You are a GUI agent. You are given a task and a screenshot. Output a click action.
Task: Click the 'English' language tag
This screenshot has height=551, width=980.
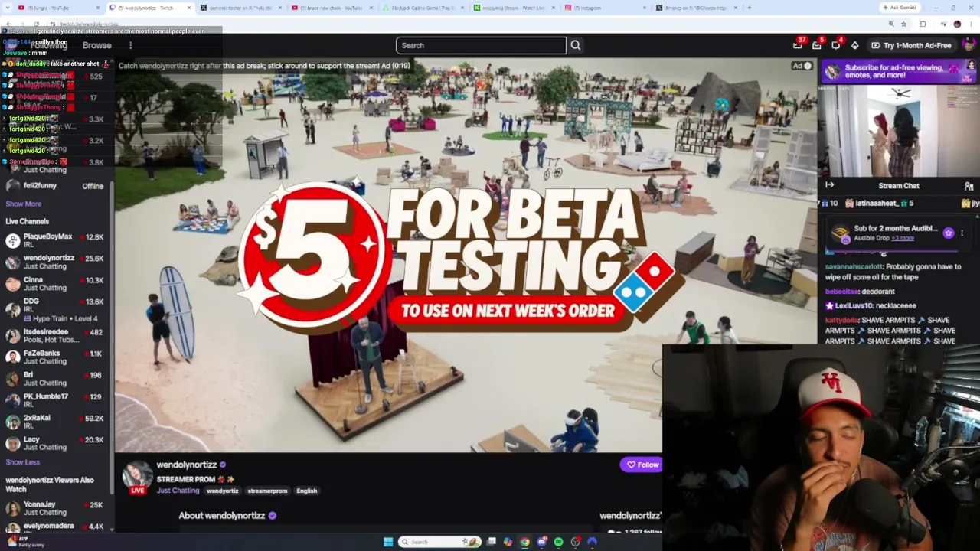coord(306,491)
